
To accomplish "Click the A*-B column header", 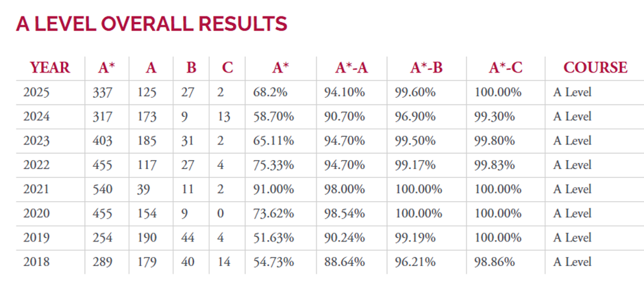I will 426,68.
